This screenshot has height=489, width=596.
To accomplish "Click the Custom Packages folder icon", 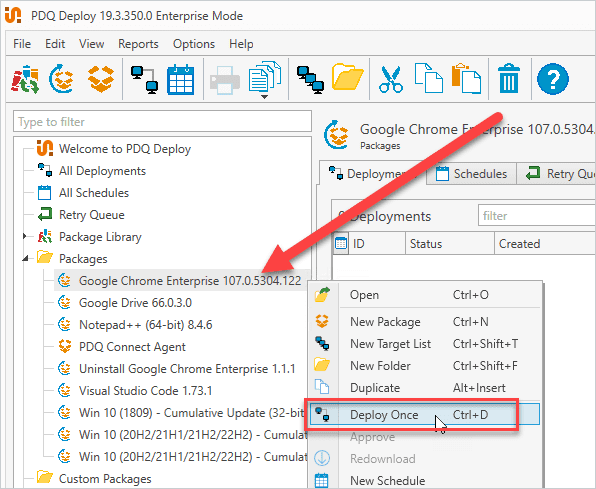I will (x=45, y=477).
